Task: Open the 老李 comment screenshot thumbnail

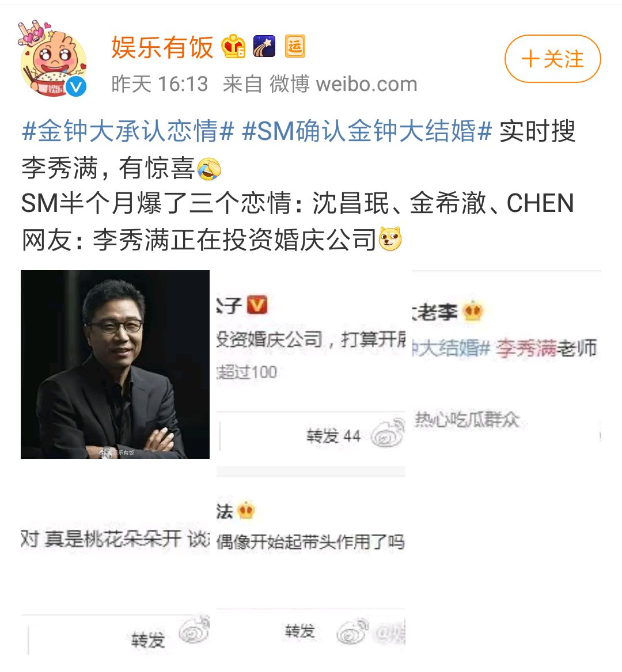Action: pos(507,365)
